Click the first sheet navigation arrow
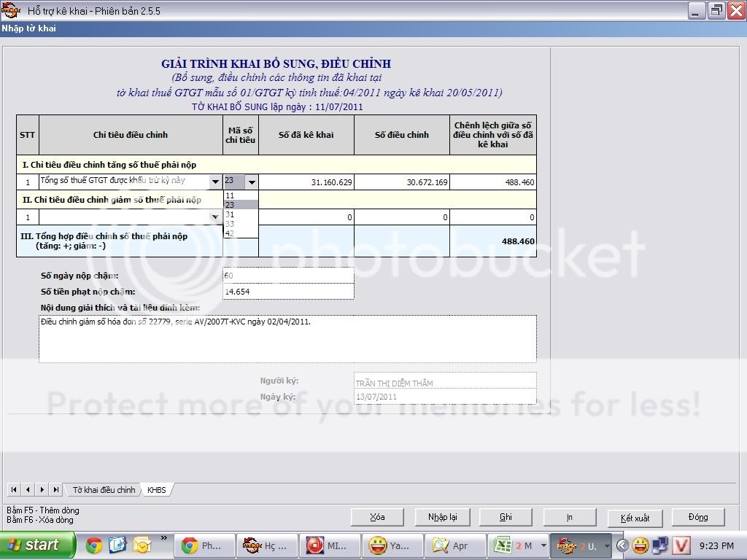747x560 pixels. click(x=14, y=489)
